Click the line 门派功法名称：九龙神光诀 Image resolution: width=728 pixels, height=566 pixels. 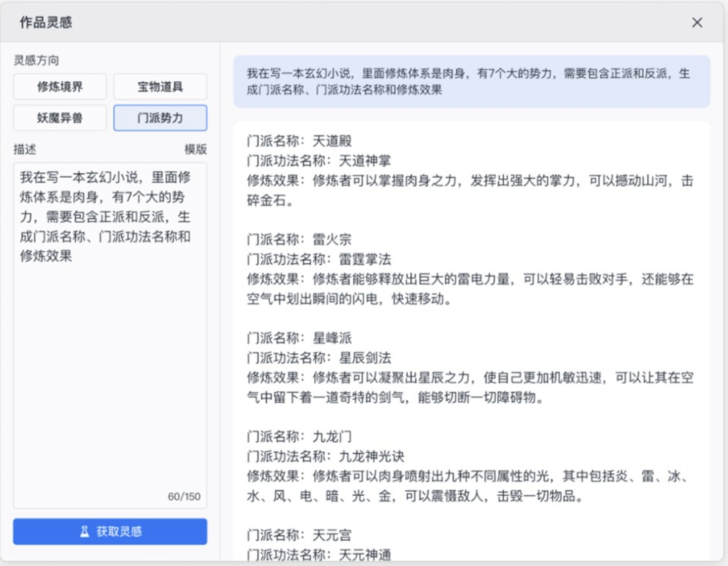click(x=325, y=456)
